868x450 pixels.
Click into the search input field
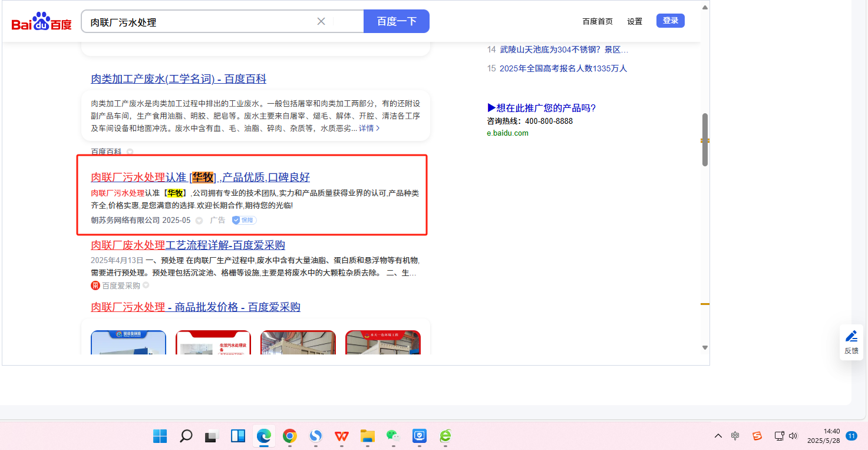tap(200, 22)
